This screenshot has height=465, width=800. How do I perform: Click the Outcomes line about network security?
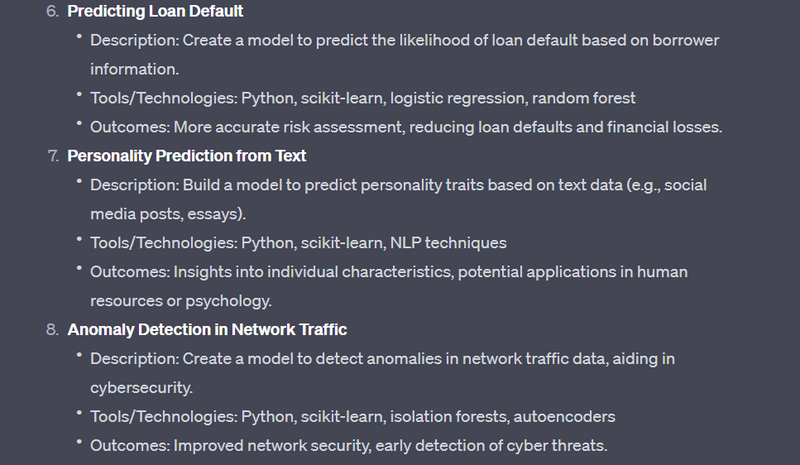tap(349, 445)
